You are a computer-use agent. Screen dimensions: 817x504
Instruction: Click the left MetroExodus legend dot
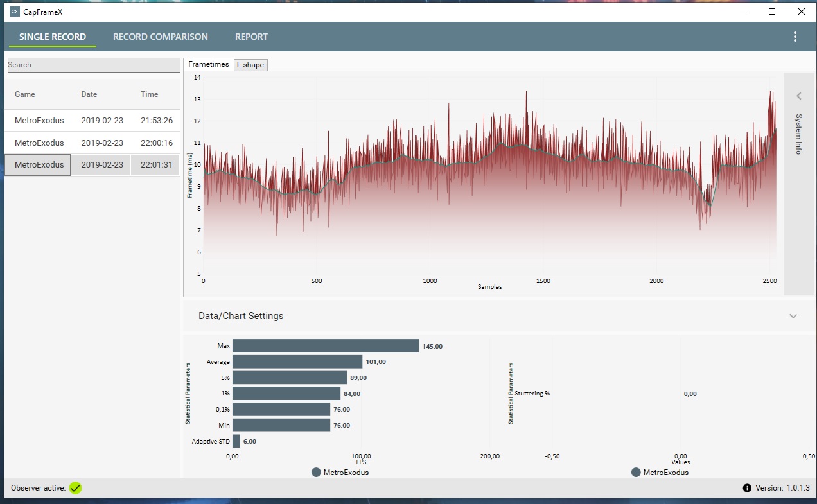click(x=316, y=473)
